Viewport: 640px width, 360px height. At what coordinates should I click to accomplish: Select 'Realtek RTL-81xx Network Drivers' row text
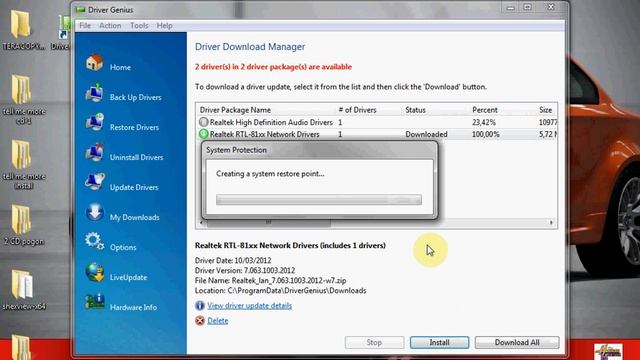[264, 134]
